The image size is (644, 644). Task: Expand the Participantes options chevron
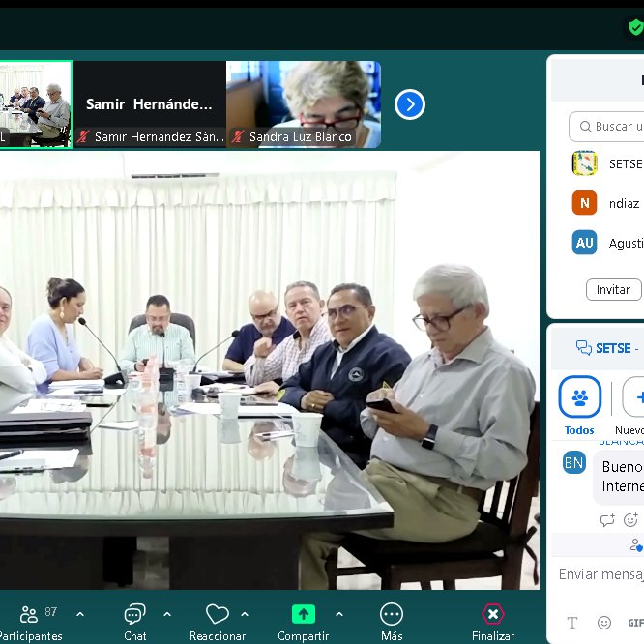80,614
